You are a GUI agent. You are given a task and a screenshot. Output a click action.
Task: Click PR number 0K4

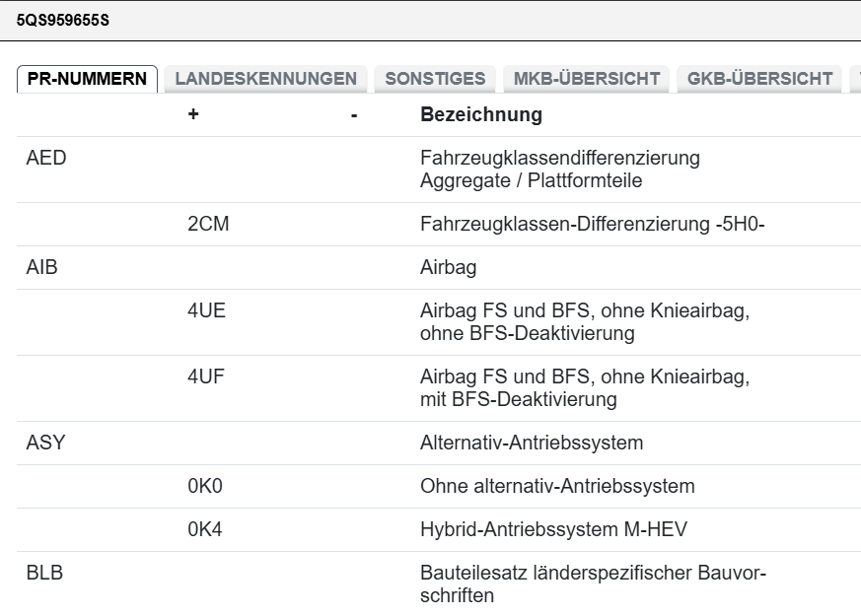point(205,530)
